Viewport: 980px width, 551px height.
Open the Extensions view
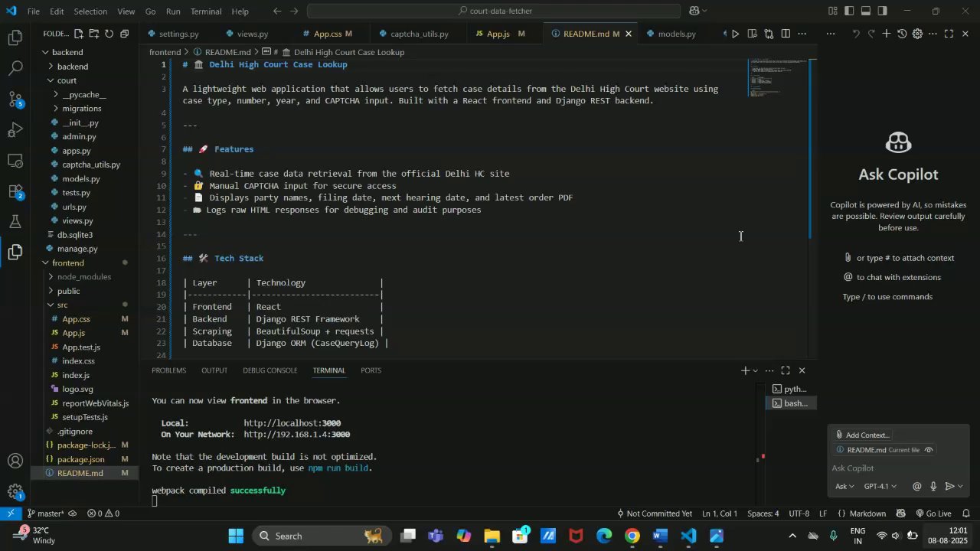15,191
